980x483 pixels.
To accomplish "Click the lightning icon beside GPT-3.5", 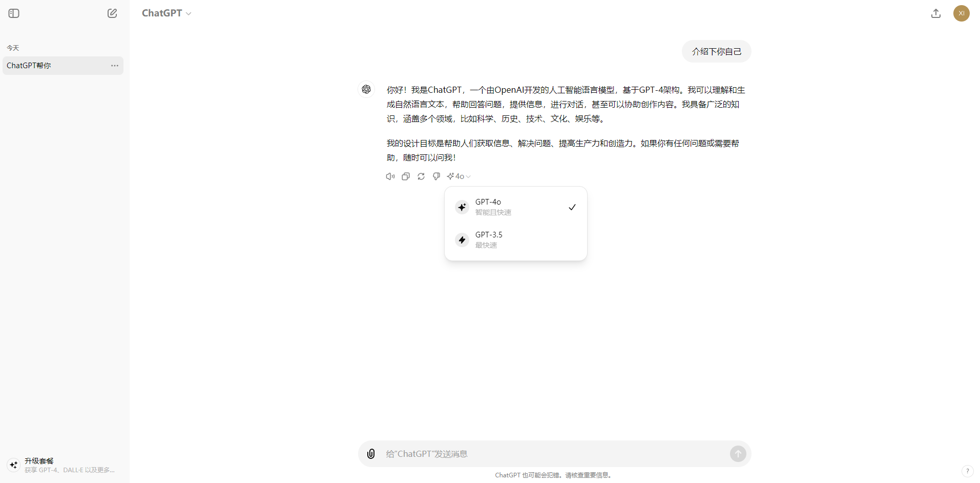I will [462, 240].
